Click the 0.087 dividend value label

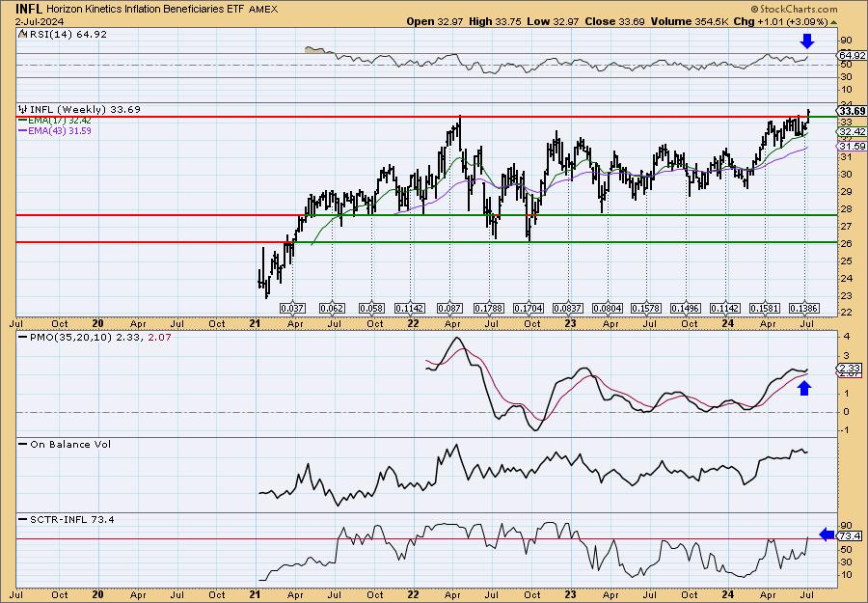[x=450, y=308]
